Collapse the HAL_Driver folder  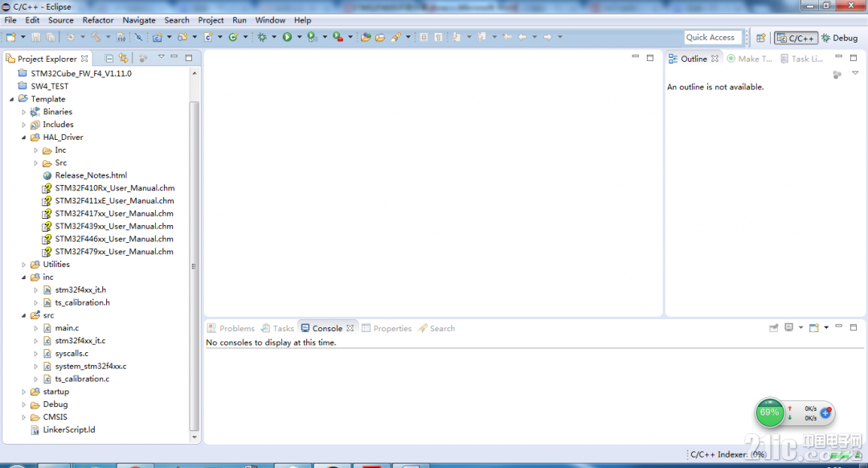(x=24, y=138)
